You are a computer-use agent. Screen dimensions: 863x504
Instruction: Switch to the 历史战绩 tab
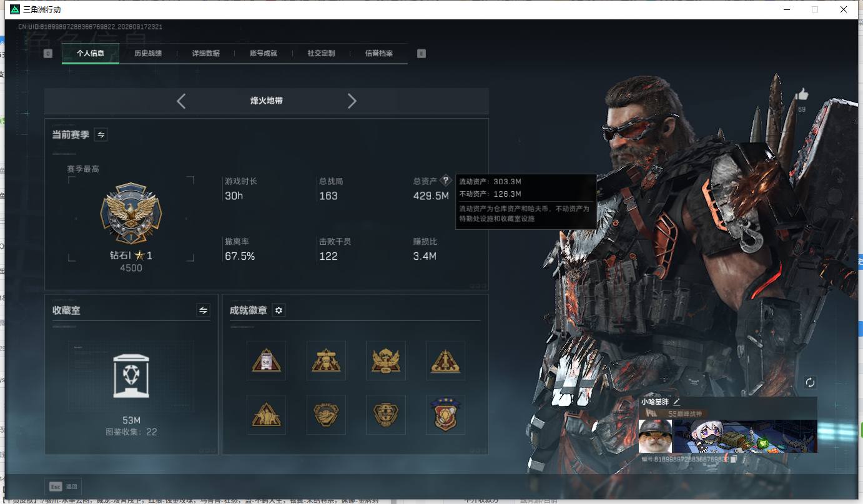148,53
